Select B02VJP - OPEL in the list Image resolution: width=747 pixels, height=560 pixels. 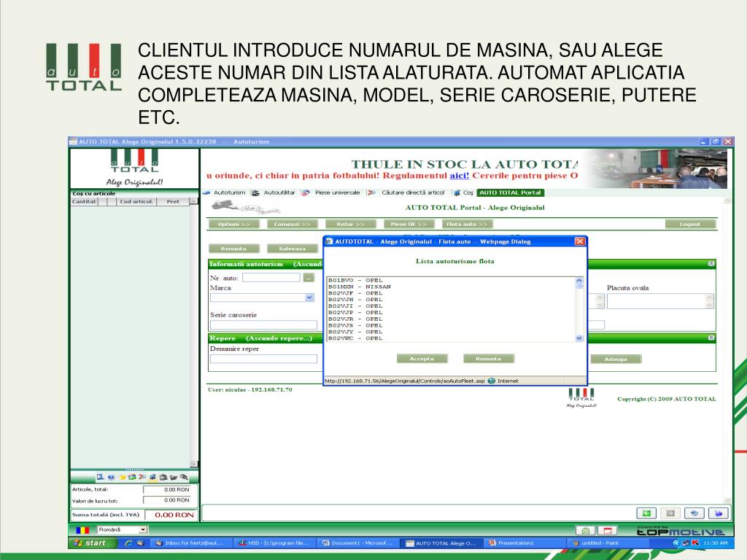coord(355,312)
